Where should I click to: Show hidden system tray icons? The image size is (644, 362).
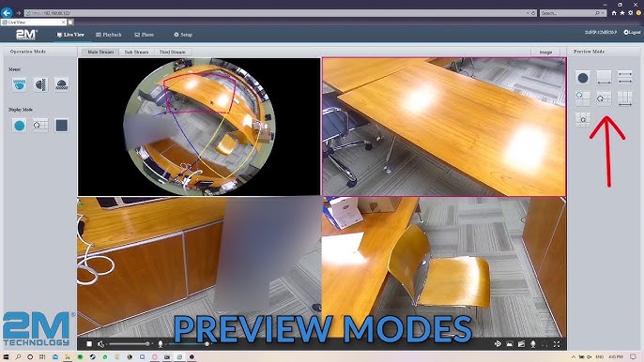click(x=574, y=357)
